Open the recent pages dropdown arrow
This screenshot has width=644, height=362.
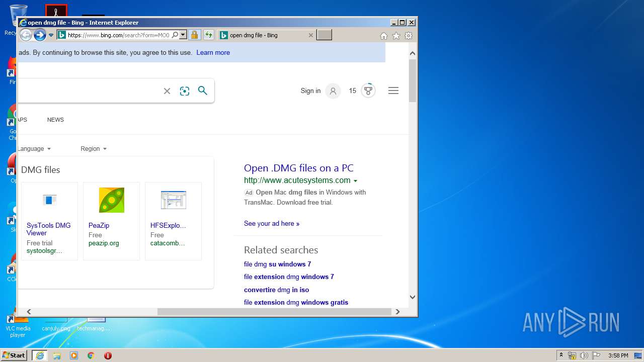(x=51, y=35)
